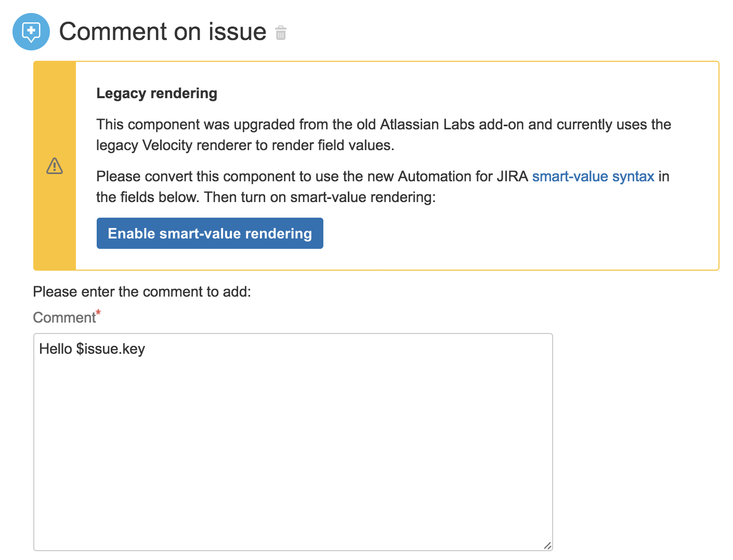Click the 'Comment on issue' heading
The height and width of the screenshot is (560, 733).
(x=162, y=32)
